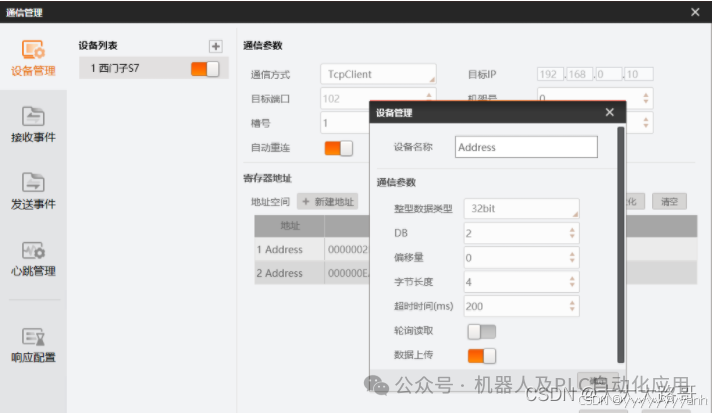Select the 1 西门子S7 device entry

coord(153,68)
